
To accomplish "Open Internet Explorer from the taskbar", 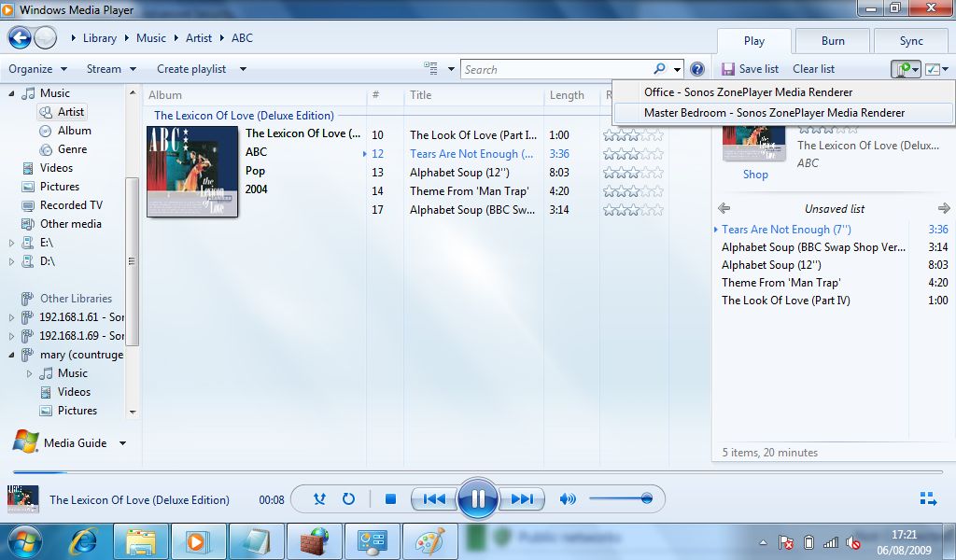I will point(83,540).
